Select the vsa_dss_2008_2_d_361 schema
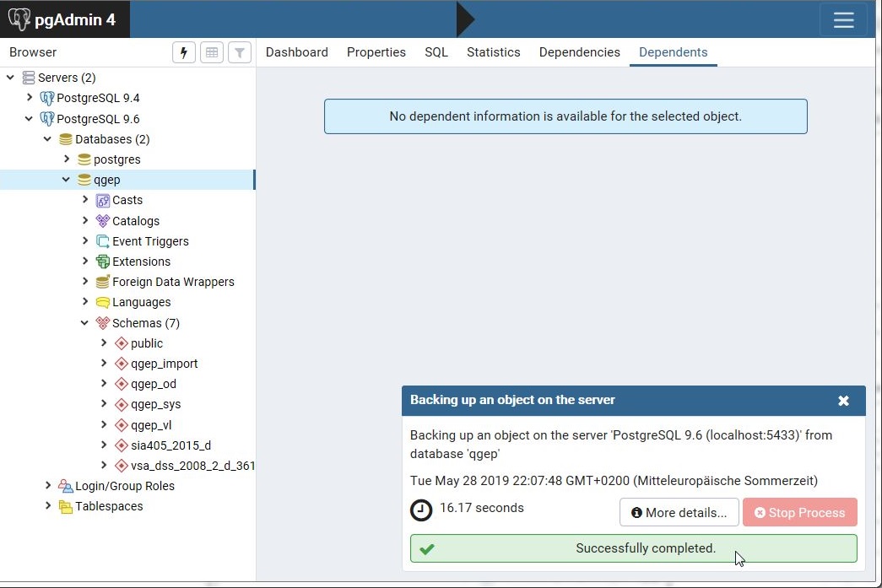 coord(193,466)
